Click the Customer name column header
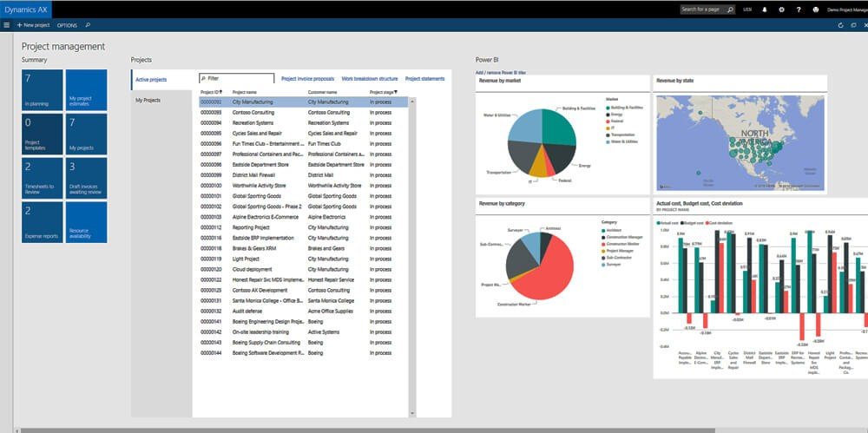The width and height of the screenshot is (868, 433). 322,92
